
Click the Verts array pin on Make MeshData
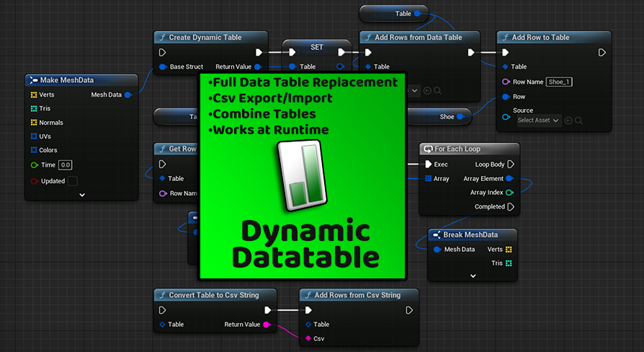pos(33,95)
